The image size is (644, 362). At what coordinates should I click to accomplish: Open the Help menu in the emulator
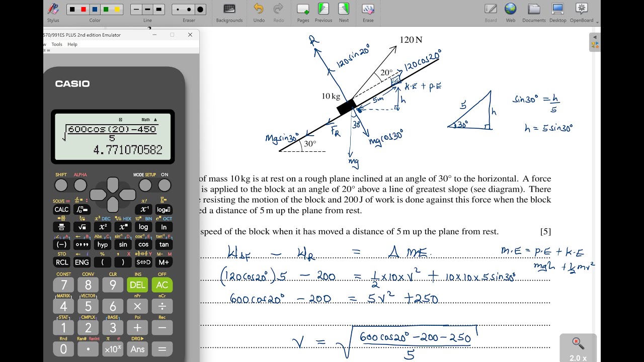pyautogui.click(x=72, y=44)
